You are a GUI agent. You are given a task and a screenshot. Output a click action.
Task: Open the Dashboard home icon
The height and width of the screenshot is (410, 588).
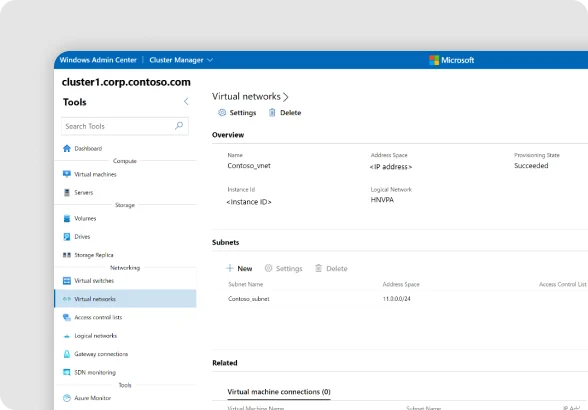(67, 148)
